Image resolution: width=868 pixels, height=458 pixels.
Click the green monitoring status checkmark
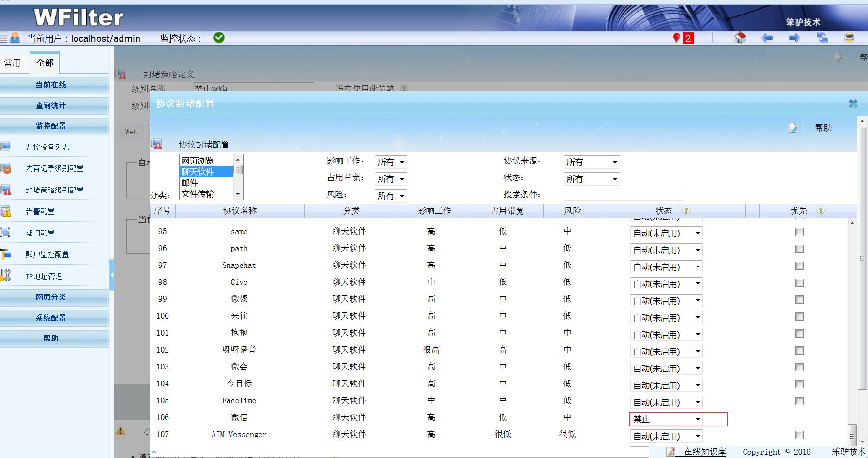point(219,38)
